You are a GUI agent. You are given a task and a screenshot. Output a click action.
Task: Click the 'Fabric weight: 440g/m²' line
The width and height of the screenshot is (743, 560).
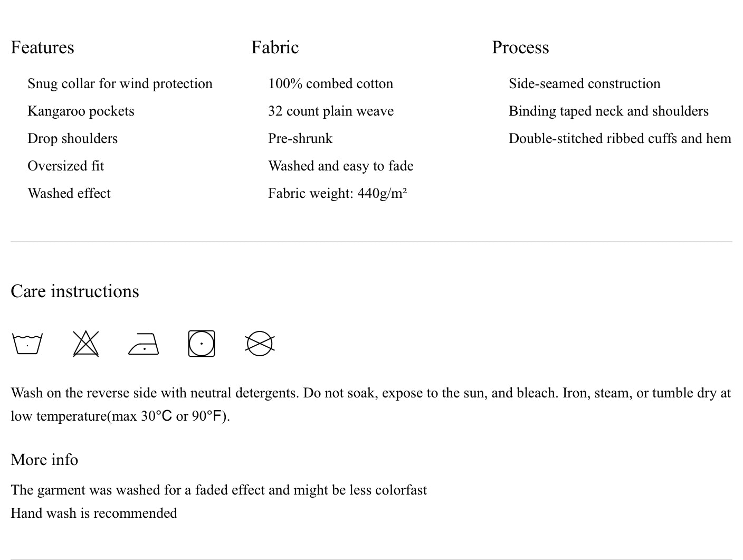337,194
